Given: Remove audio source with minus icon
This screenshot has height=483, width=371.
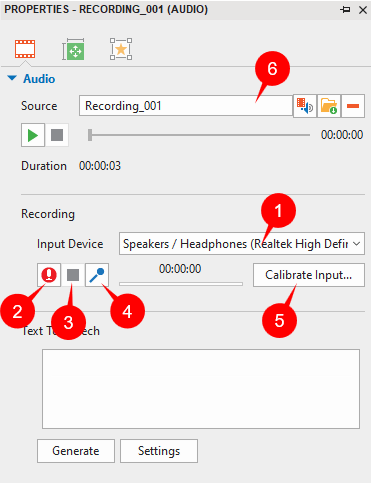Looking at the screenshot, I should (x=353, y=106).
